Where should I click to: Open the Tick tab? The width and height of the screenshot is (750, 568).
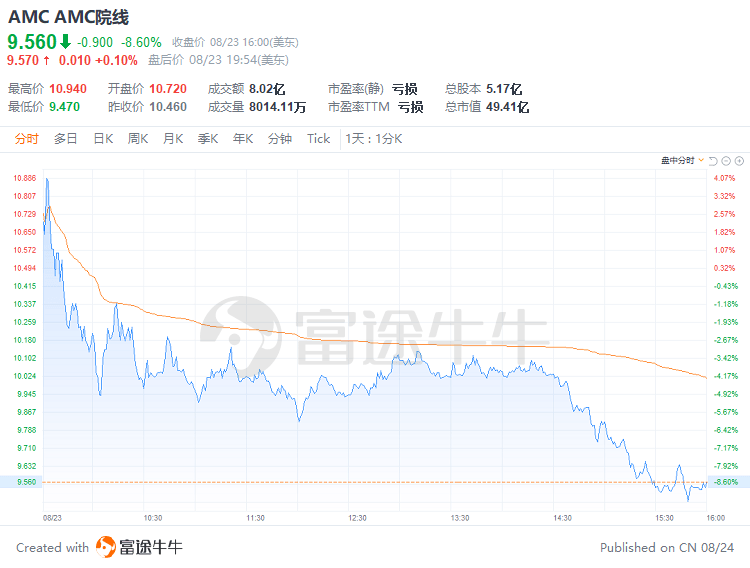pyautogui.click(x=319, y=139)
